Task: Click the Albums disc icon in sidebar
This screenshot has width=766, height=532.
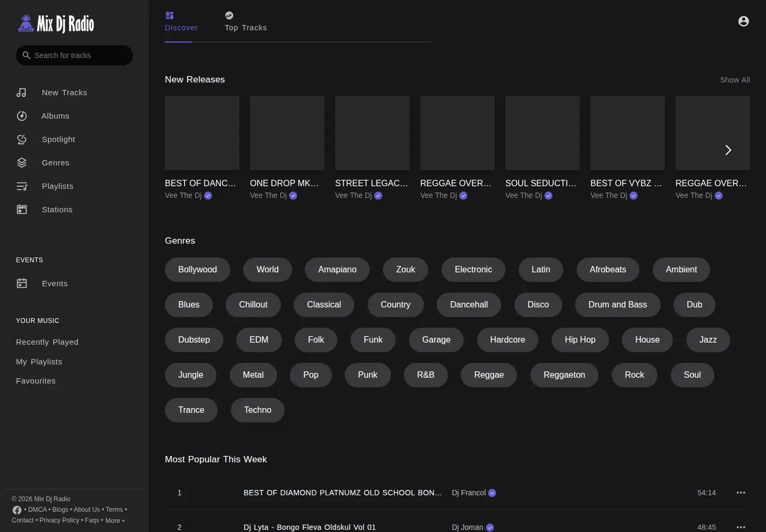Action: (22, 116)
